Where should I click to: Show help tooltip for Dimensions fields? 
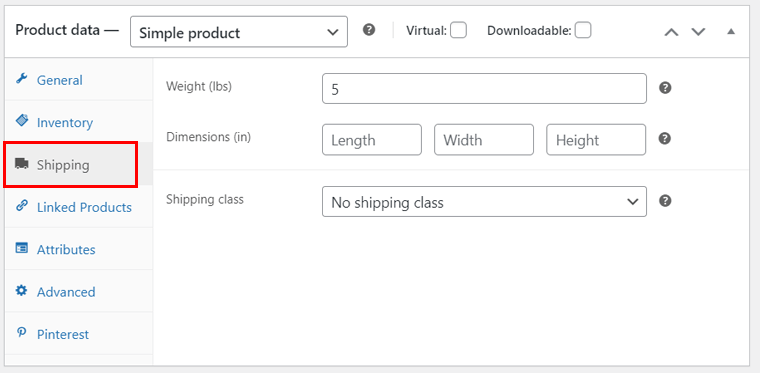[665, 139]
